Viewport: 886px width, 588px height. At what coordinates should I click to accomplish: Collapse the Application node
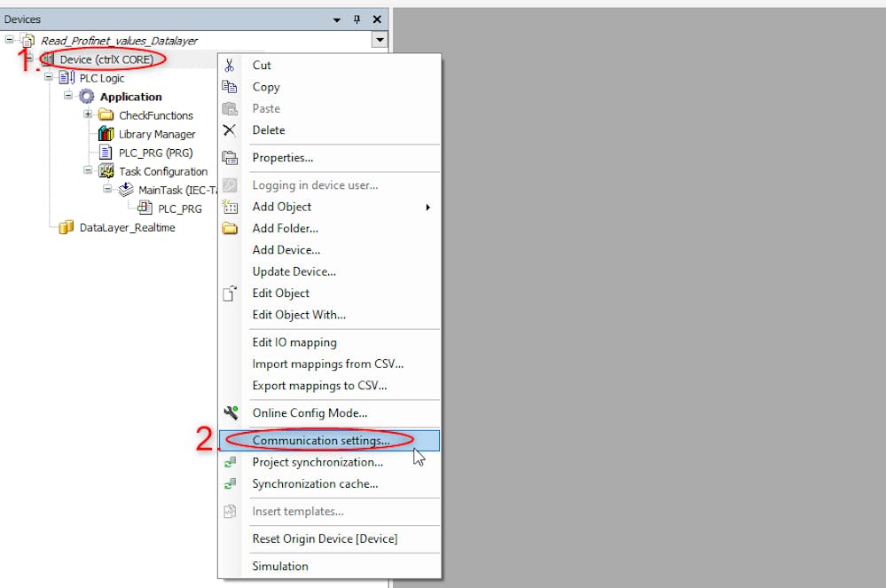(68, 95)
